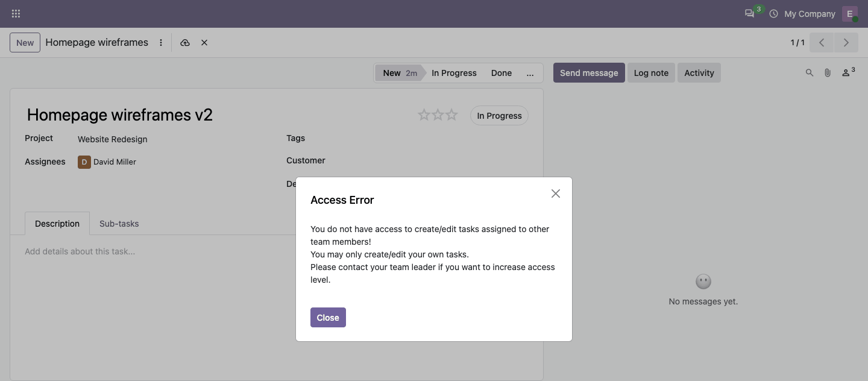Set priority with the third star
Image resolution: width=868 pixels, height=381 pixels.
tap(451, 115)
